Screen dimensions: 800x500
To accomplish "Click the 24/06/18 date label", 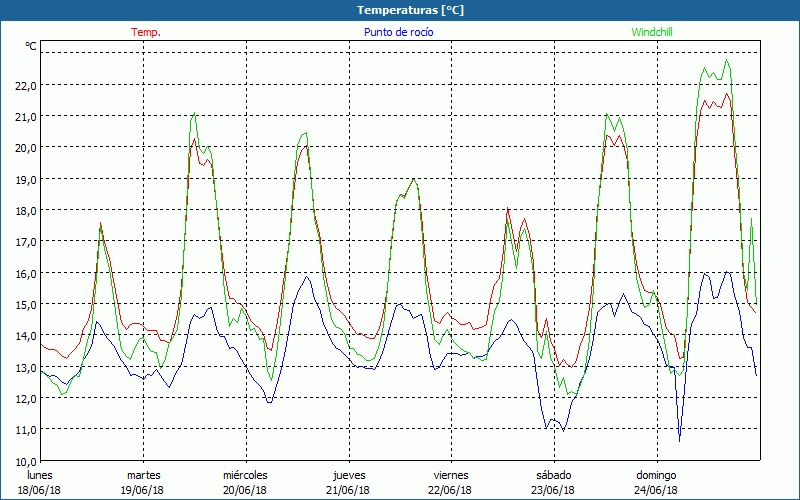I will click(x=656, y=490).
